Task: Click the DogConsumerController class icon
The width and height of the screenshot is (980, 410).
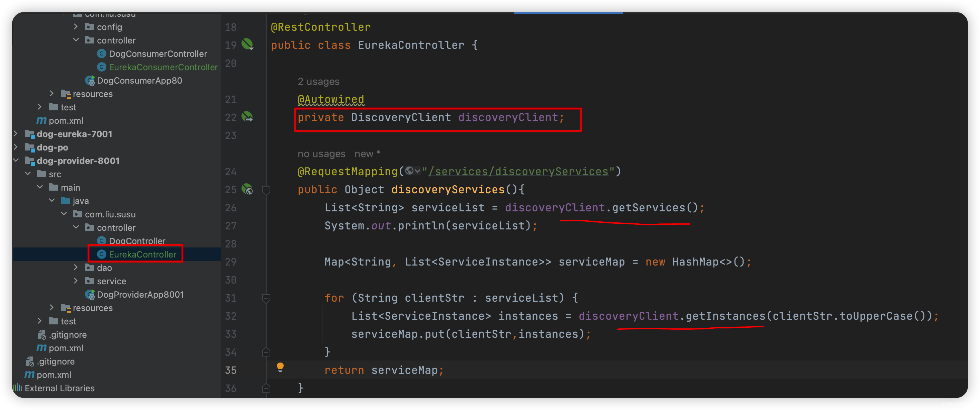Action: click(101, 54)
